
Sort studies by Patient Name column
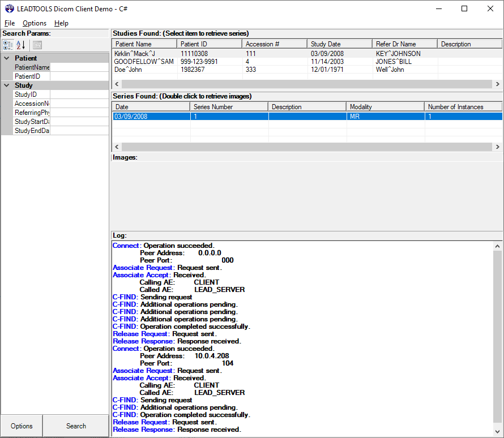[144, 44]
